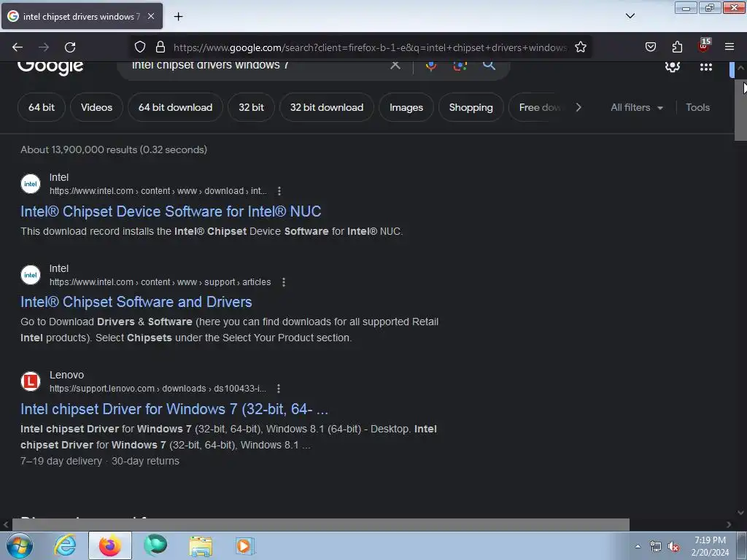Click horizontal scrollbar right arrow
747x560 pixels.
coord(729,524)
